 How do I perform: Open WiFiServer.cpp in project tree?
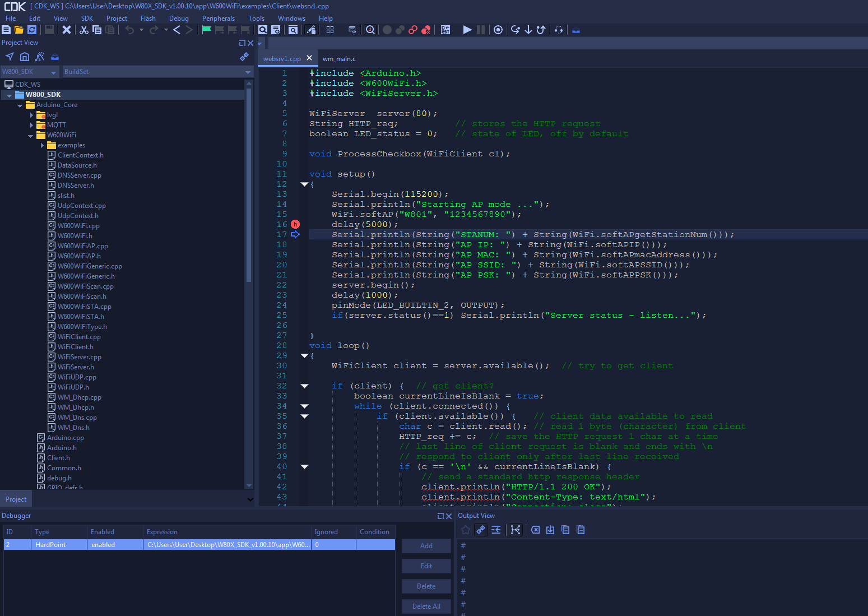point(80,357)
